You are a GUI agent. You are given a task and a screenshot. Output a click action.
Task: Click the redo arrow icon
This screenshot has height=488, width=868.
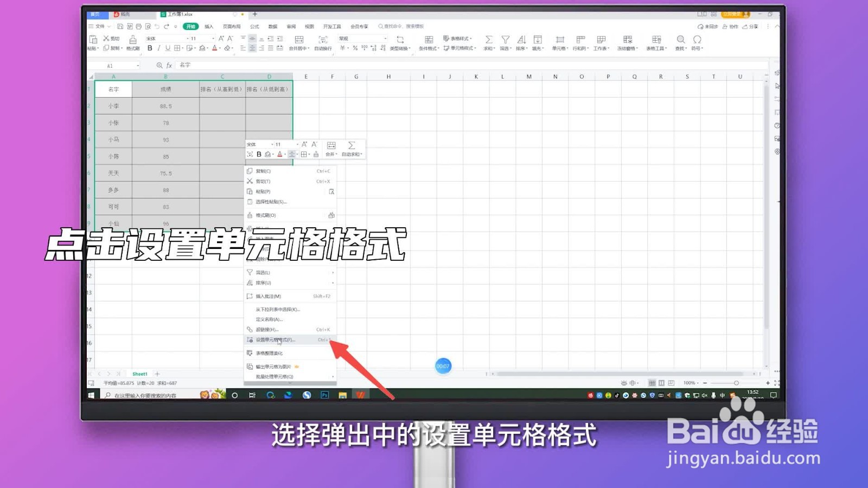[x=167, y=26]
